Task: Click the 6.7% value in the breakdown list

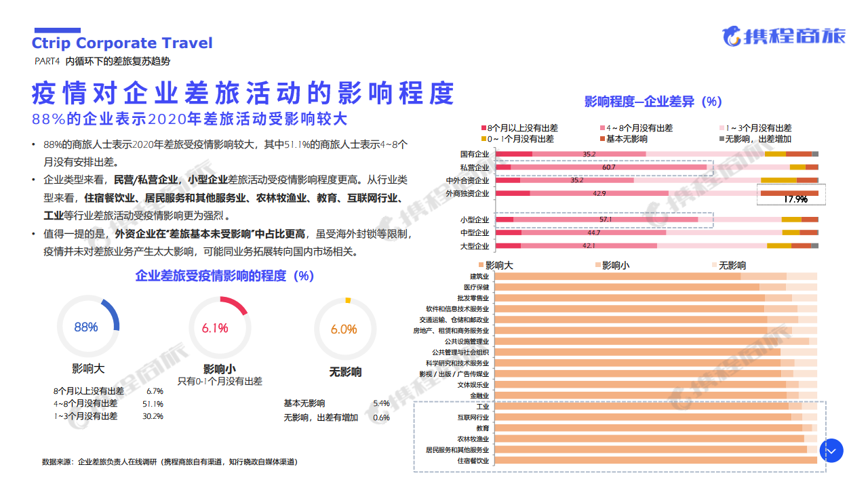Action: pos(155,391)
